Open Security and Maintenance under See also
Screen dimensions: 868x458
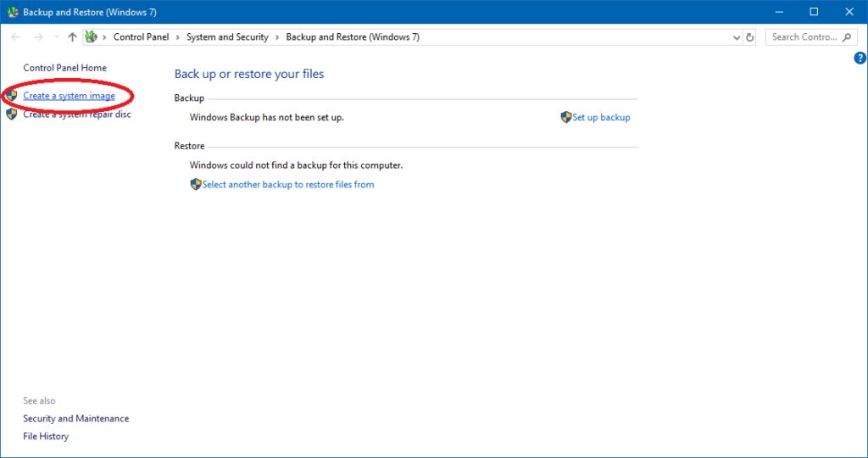click(75, 418)
